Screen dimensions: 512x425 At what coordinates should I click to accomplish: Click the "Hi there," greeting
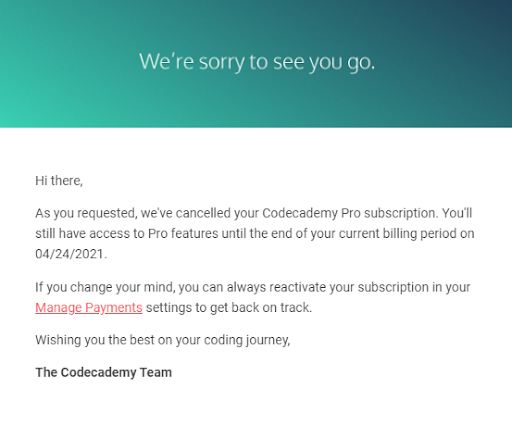(59, 181)
